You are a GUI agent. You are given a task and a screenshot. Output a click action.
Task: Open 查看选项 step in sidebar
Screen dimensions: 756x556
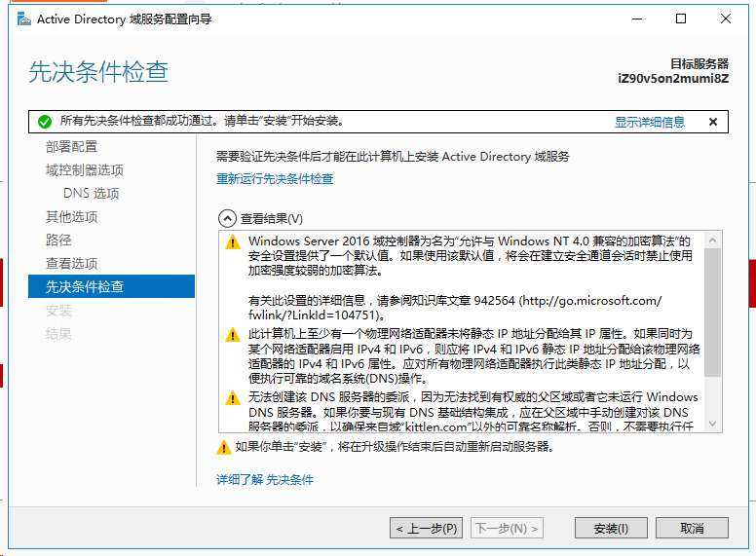coord(71,264)
